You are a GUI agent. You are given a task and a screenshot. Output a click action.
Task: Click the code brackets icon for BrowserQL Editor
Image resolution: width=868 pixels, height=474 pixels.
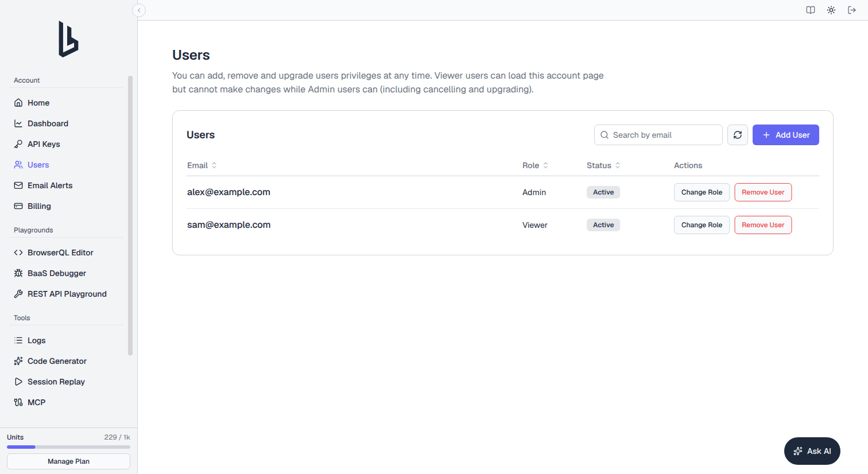click(18, 252)
